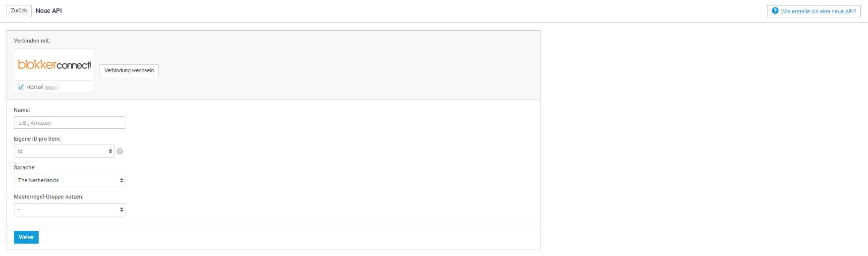Click the gray help icon beside ID dropdown

pos(120,152)
